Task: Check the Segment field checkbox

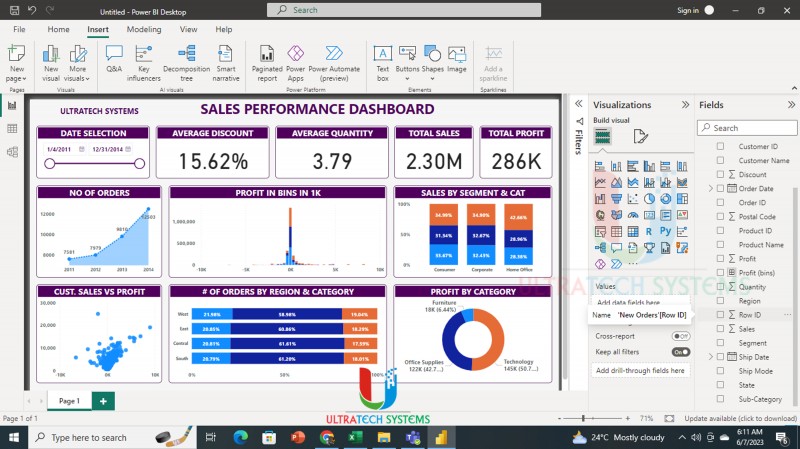Action: (720, 343)
